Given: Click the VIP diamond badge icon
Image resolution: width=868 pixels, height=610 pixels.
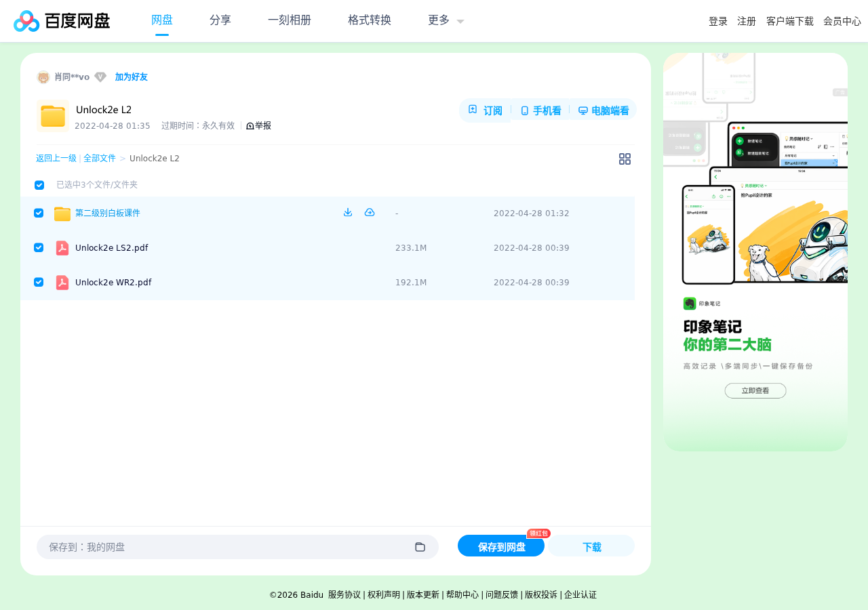Looking at the screenshot, I should tap(100, 77).
